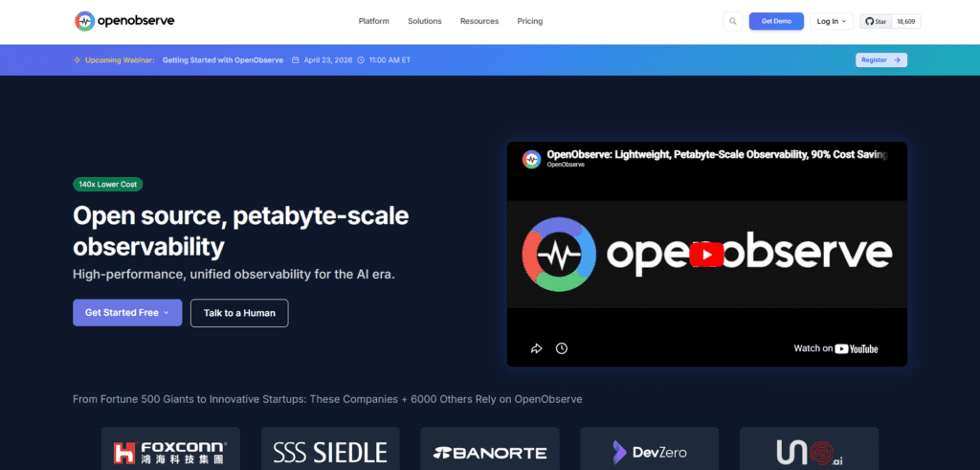Click Talk to a Human button
The image size is (980, 470).
pyautogui.click(x=239, y=312)
